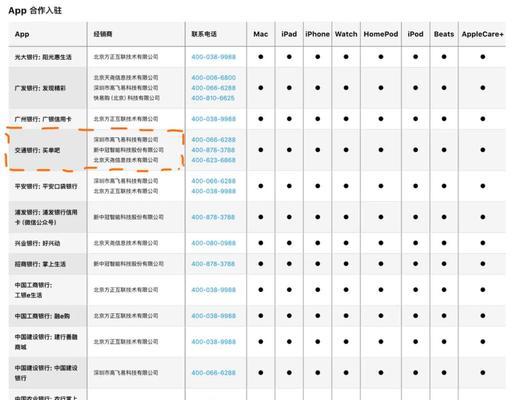
Task: Open the phone link for 工银e生活
Action: click(213, 290)
